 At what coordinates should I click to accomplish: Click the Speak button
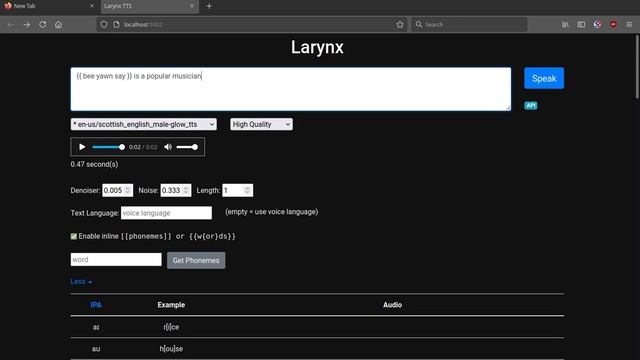click(544, 78)
